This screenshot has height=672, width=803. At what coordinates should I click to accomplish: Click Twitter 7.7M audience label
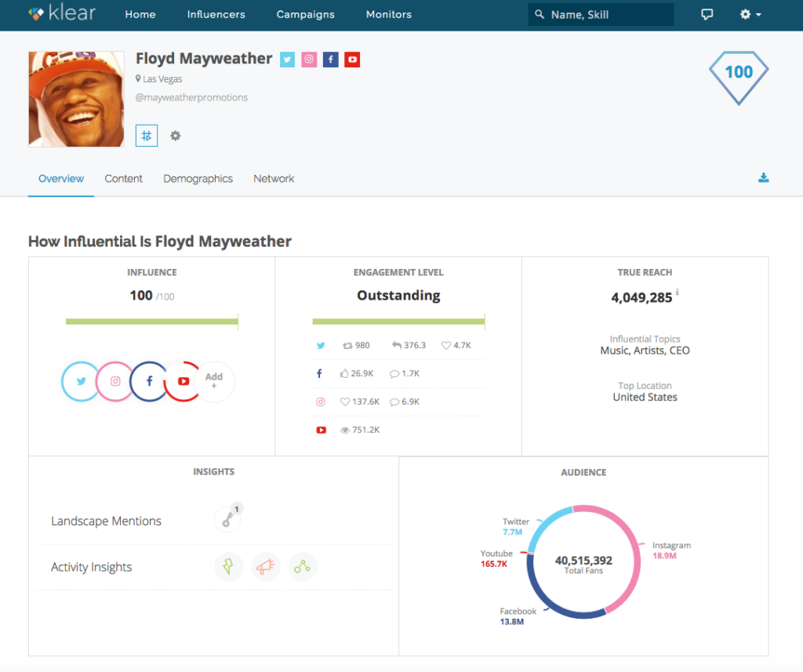point(515,526)
